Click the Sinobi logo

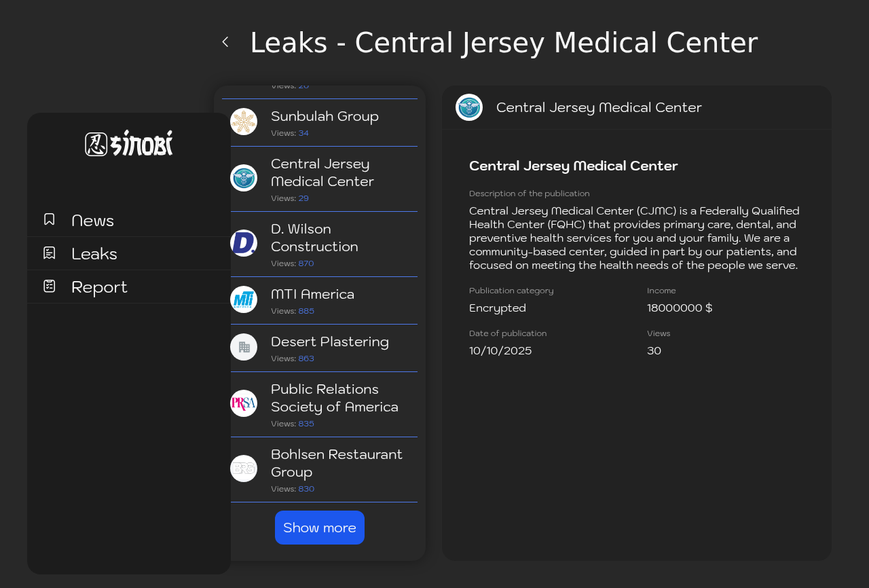click(129, 143)
